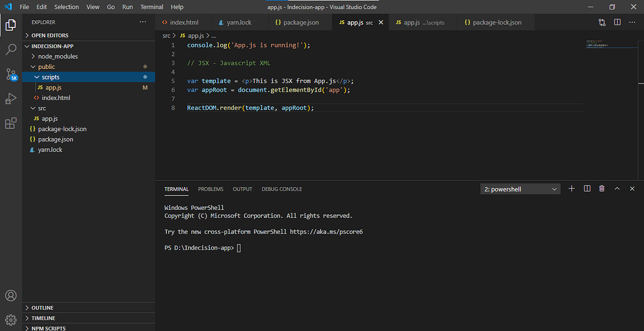Open the terminal selector showing 2: powershell
Viewport: 644px width, 331px height.
(519, 188)
